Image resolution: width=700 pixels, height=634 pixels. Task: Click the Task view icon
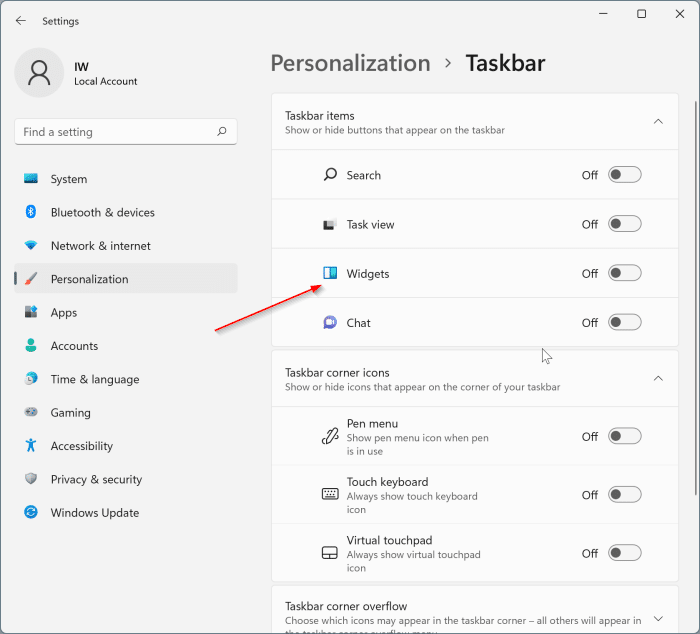pos(330,224)
